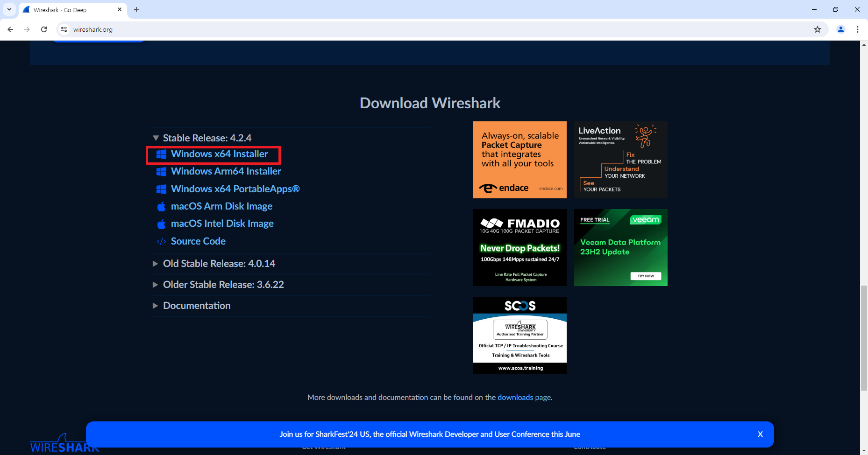This screenshot has width=868, height=455.
Task: Click the browser forward arrow
Action: click(27, 29)
